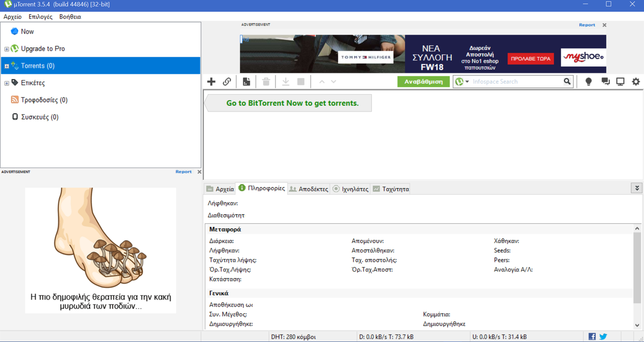
Task: Expand the Torrents tree node
Action: 7,66
